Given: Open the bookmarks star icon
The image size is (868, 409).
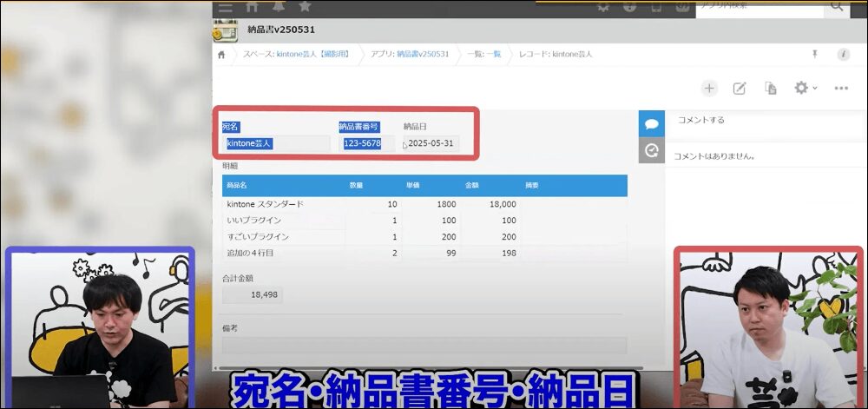Looking at the screenshot, I should [x=305, y=7].
